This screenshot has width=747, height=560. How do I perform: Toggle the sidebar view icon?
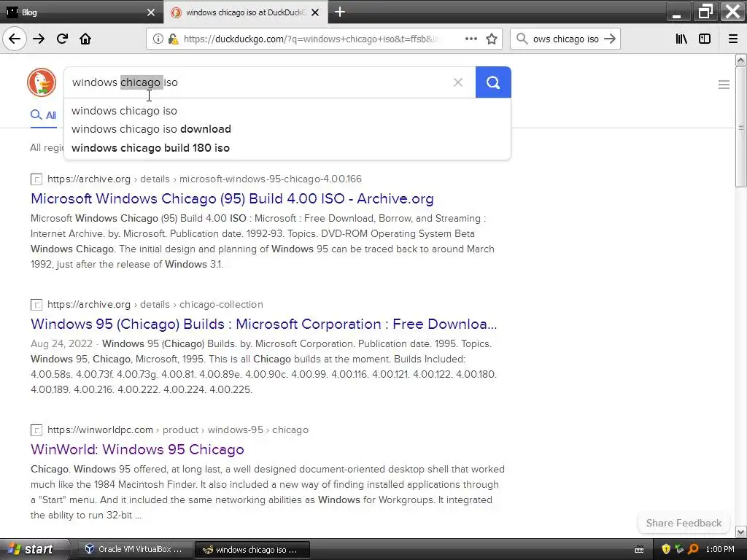pyautogui.click(x=705, y=39)
